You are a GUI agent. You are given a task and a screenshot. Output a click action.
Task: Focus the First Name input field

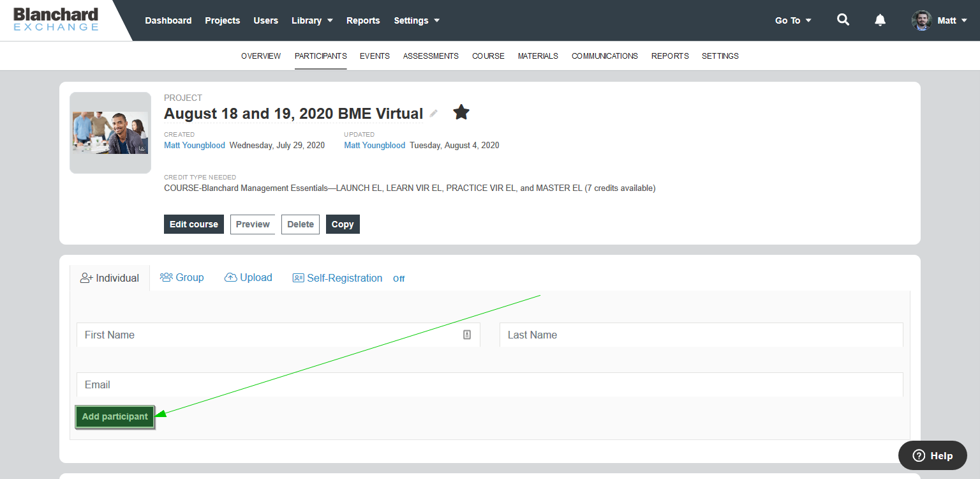[278, 335]
